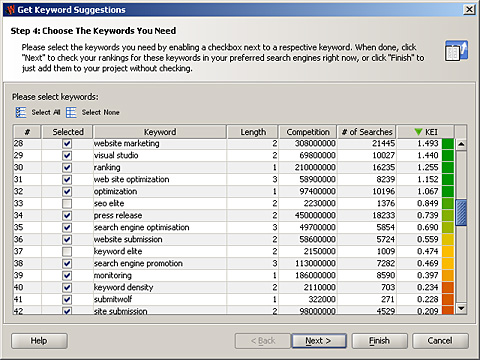Viewport: 480px width, 360px height.
Task: Sort by # of Searches column
Action: (367, 132)
